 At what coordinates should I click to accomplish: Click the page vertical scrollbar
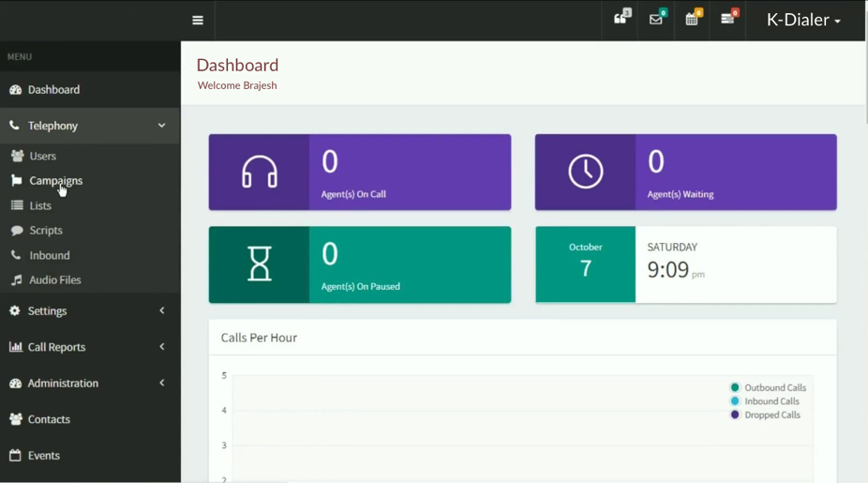865,75
